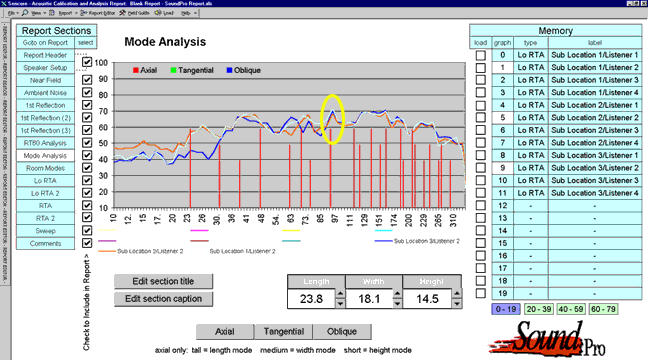The height and width of the screenshot is (360, 648).
Task: Select the 1st Reflection (2) section
Action: click(45, 118)
